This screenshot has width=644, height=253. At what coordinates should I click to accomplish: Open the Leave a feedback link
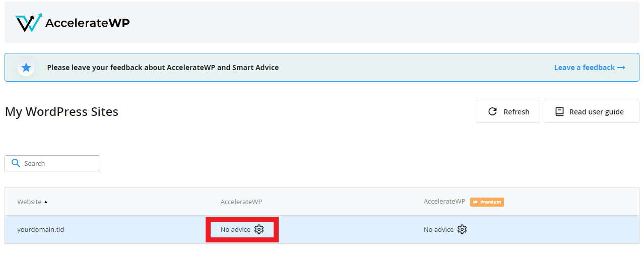click(x=590, y=68)
